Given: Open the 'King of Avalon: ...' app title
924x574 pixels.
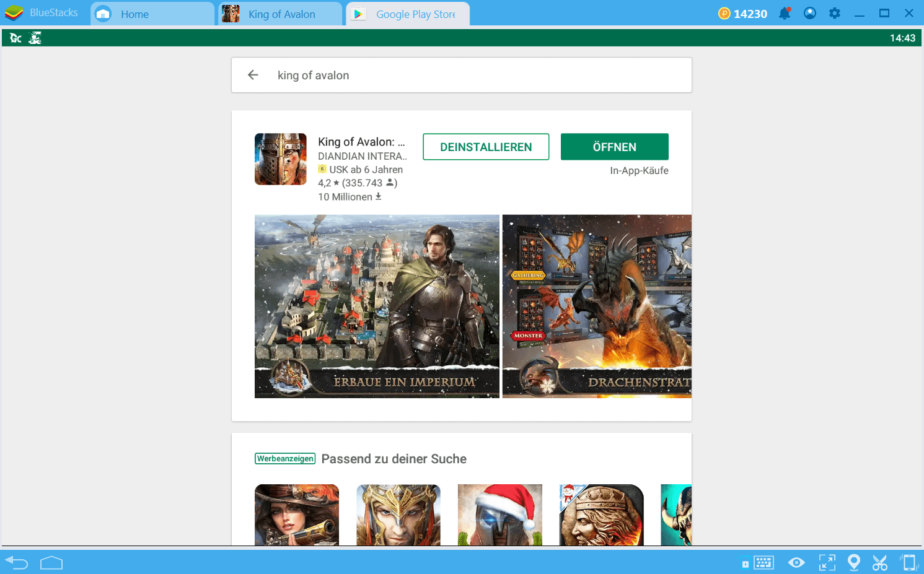Looking at the screenshot, I should click(x=361, y=142).
